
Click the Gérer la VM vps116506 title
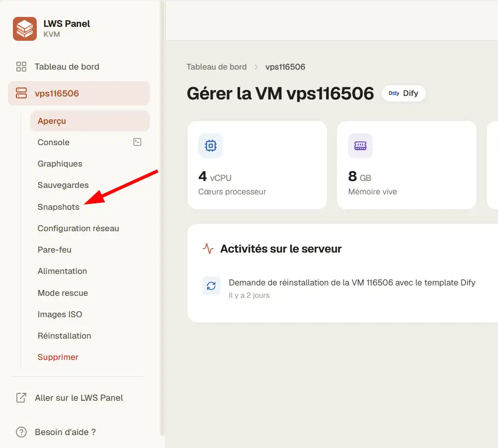(x=280, y=93)
